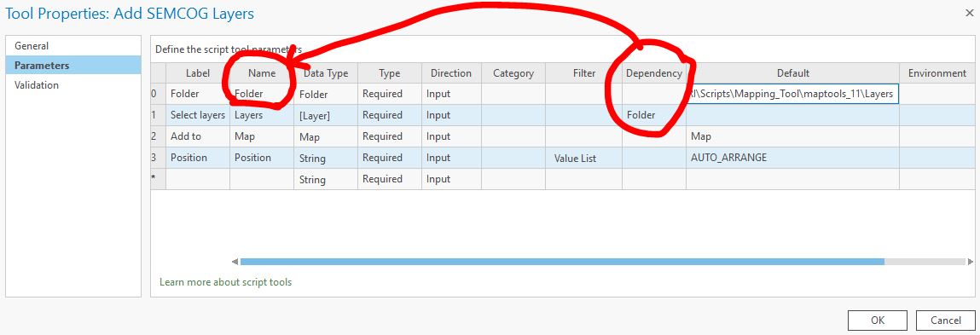The image size is (980, 335).
Task: Select the Parameters tab
Action: (73, 65)
